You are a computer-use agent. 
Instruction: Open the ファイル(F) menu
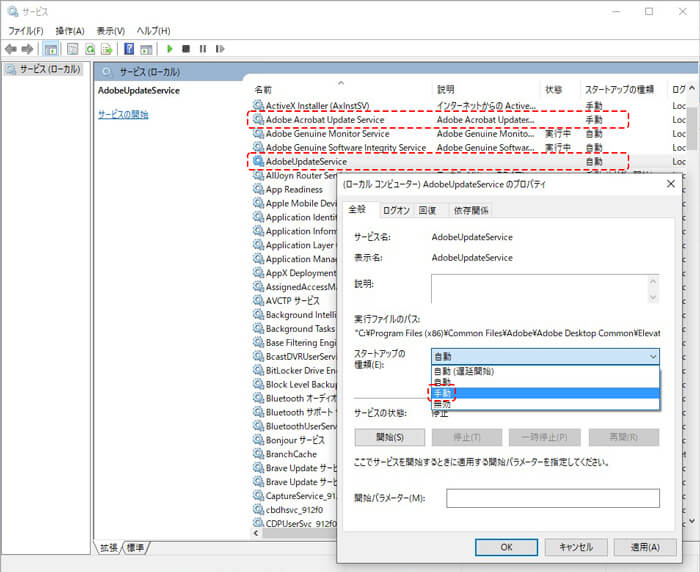tap(26, 31)
